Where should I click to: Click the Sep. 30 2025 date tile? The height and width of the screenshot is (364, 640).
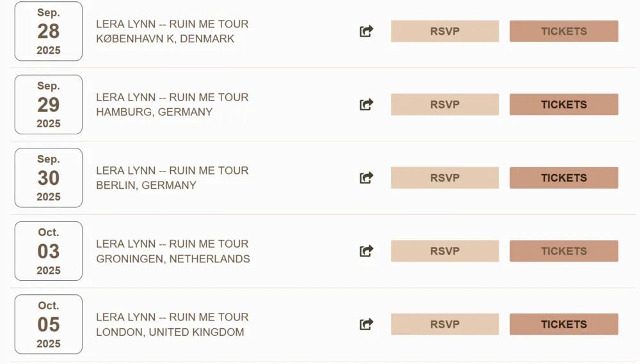49,178
